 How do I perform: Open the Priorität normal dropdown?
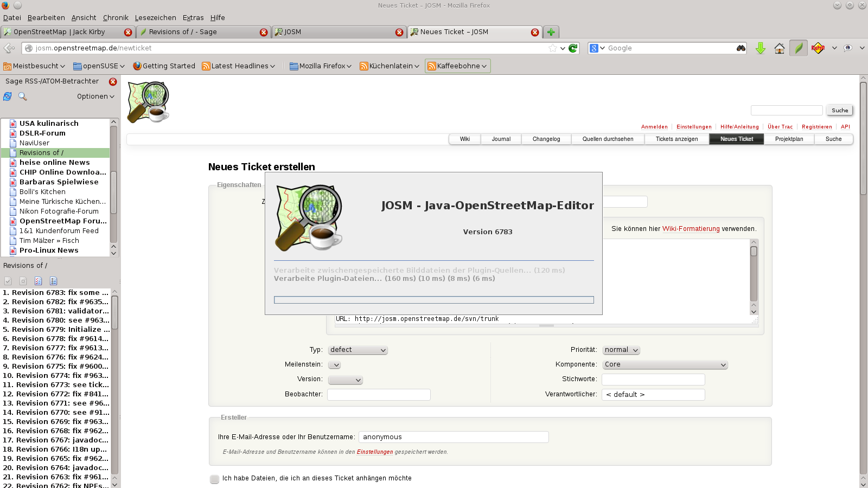pos(621,350)
